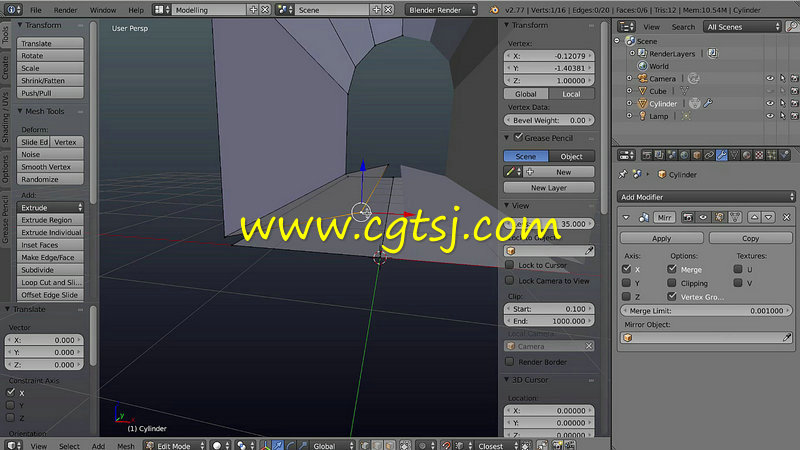Open the Extrude dropdown in Mesh Tools
The width and height of the screenshot is (800, 450).
click(x=51, y=208)
